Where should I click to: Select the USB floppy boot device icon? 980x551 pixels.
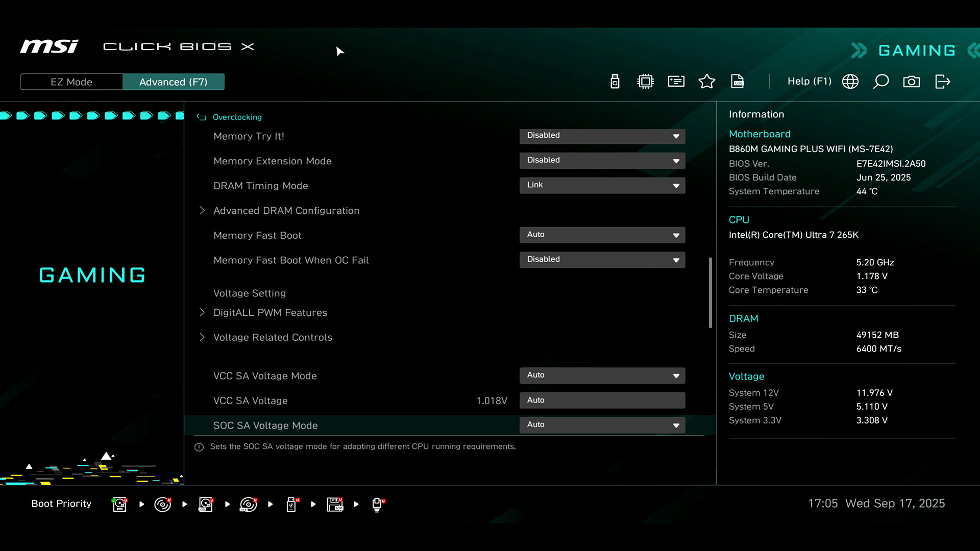pyautogui.click(x=335, y=504)
